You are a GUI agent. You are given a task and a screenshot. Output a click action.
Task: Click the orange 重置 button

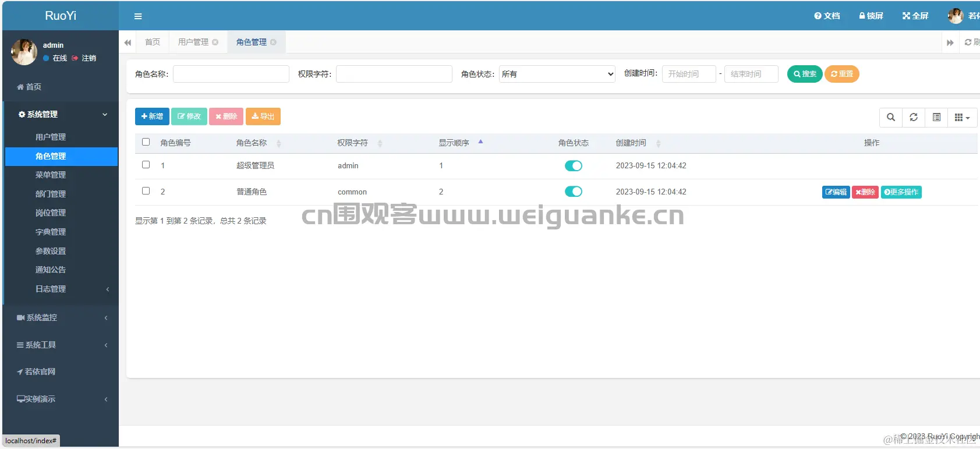point(842,74)
